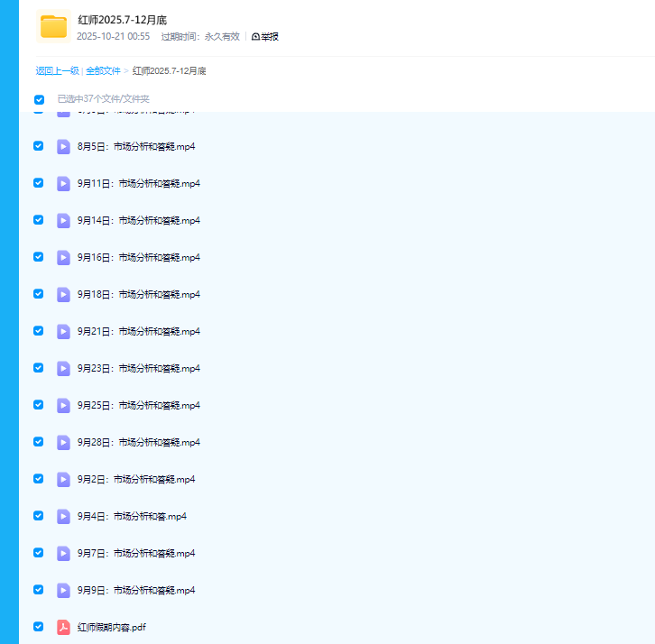Click video icon for 9月11日 file
Image resolution: width=655 pixels, height=644 pixels.
[x=63, y=183]
